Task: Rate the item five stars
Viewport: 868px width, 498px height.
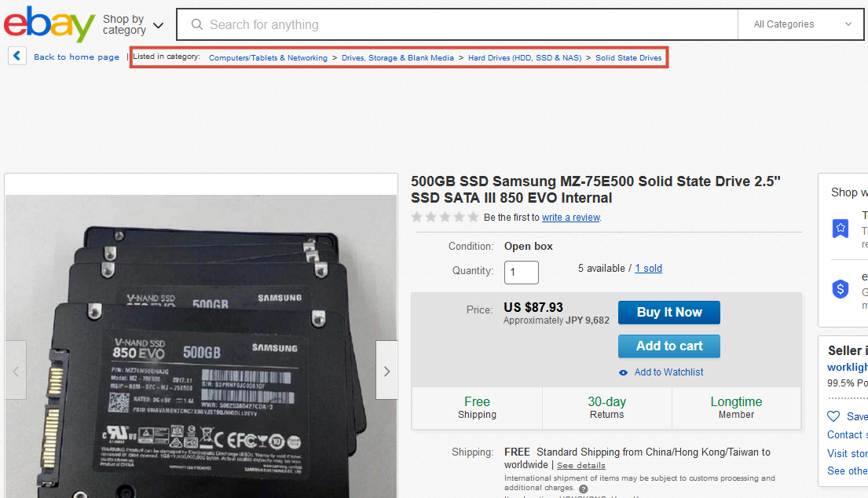Action: click(473, 217)
